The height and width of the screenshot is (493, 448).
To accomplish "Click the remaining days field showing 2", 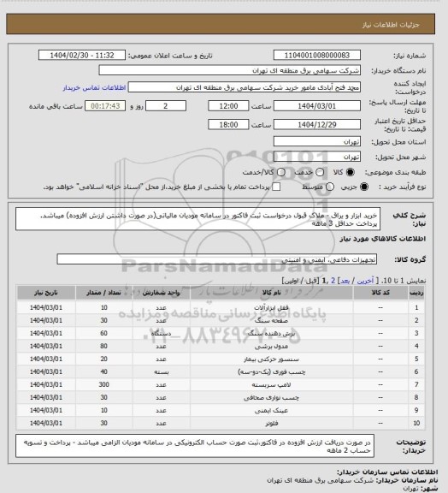I will coord(166,106).
